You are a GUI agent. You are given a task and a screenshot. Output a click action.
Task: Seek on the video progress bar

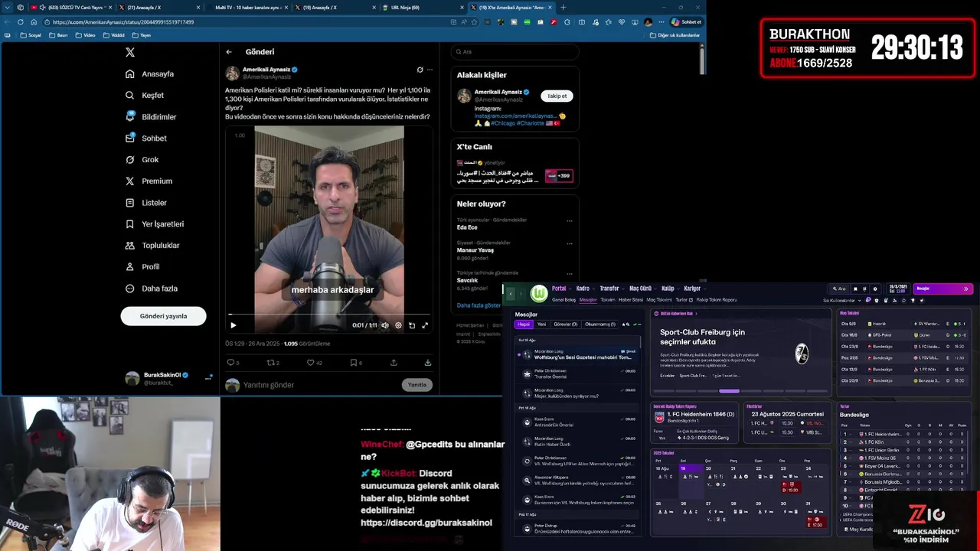(x=329, y=315)
